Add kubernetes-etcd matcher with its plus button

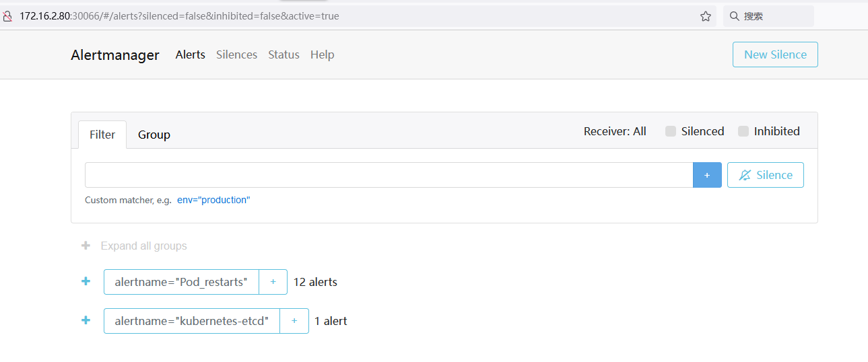(x=294, y=321)
